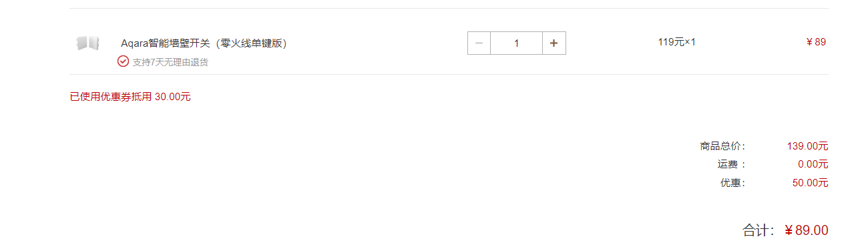868x249 pixels.
Task: Open the Aqara product placeholder thumbnail
Action: (87, 43)
